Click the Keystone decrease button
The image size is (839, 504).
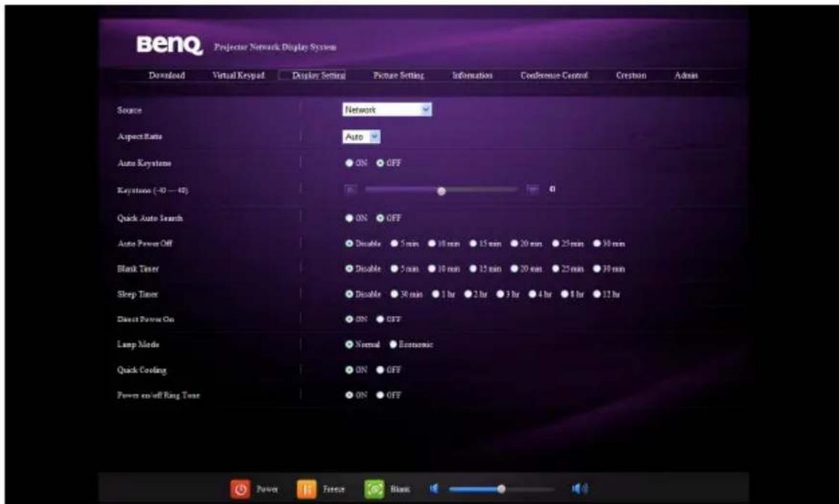[350, 189]
